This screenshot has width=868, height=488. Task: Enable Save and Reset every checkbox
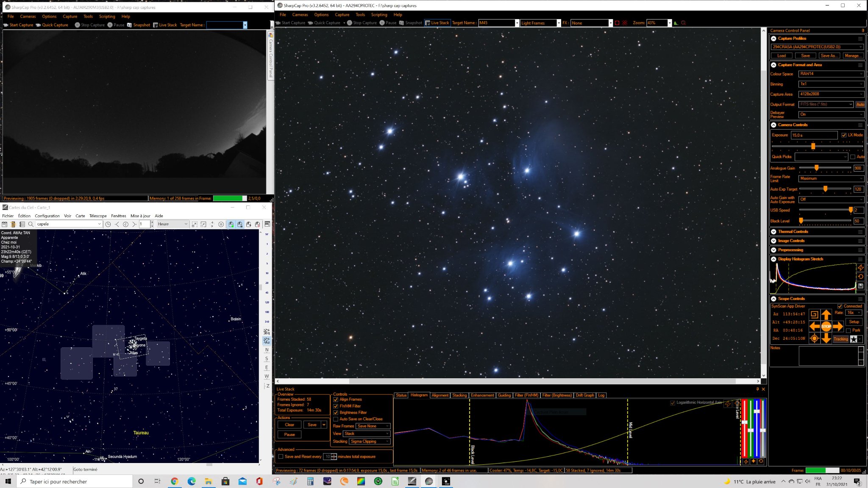[x=281, y=457]
